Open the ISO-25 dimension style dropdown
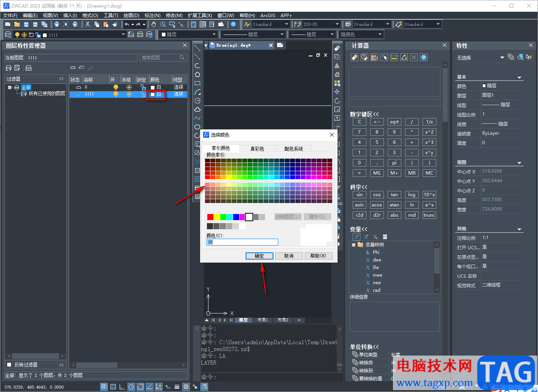This screenshot has width=538, height=392. coord(337,24)
